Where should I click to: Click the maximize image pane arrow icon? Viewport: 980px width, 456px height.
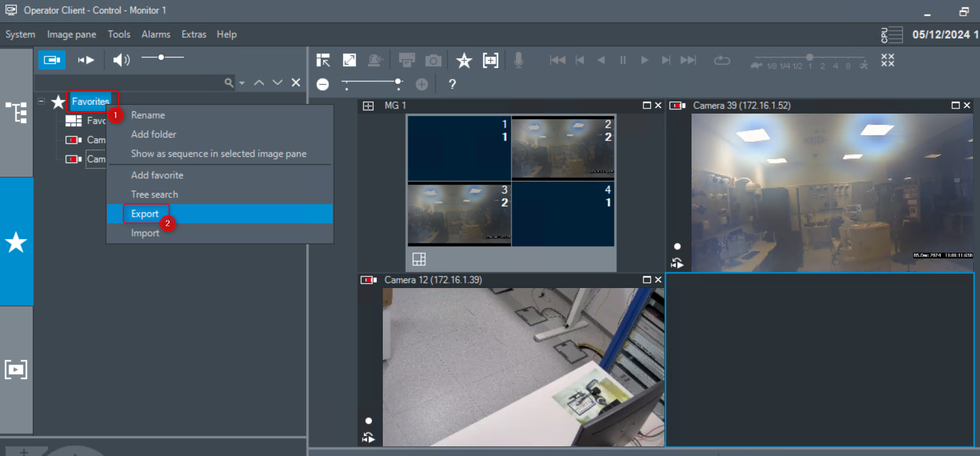point(349,60)
